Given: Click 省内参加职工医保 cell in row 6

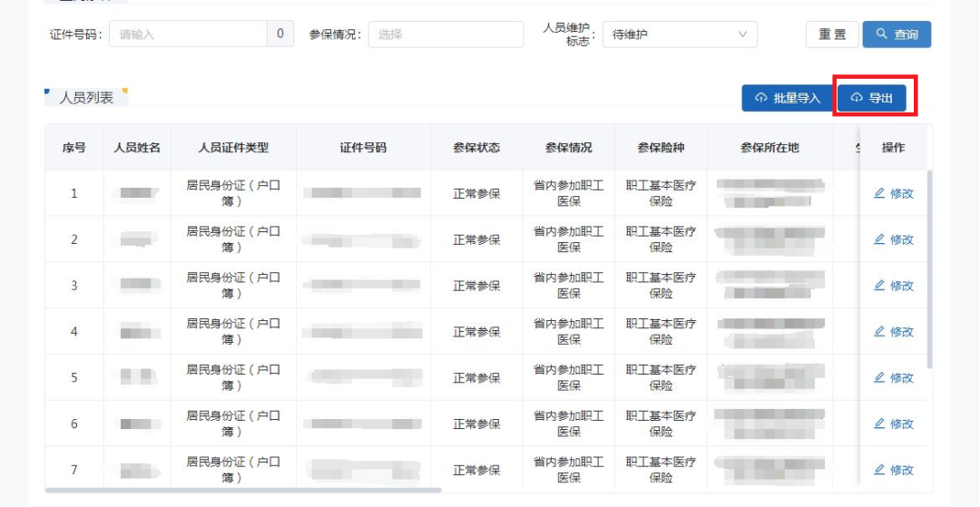Looking at the screenshot, I should (569, 424).
